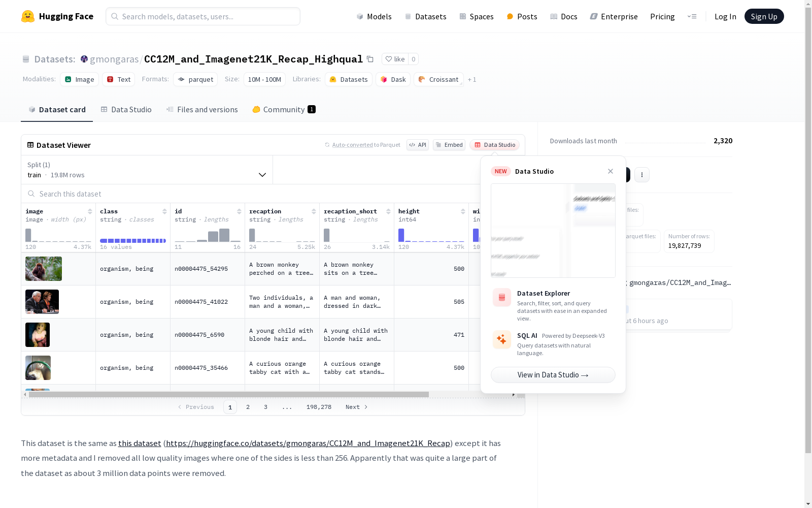Click the Image modality tag
Viewport: 812px width, 508px height.
point(80,79)
